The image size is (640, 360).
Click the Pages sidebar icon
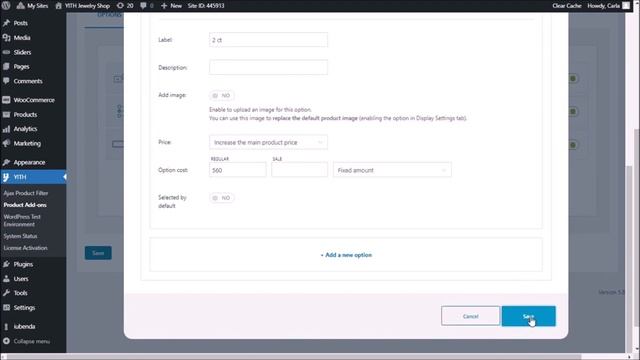click(x=6, y=67)
